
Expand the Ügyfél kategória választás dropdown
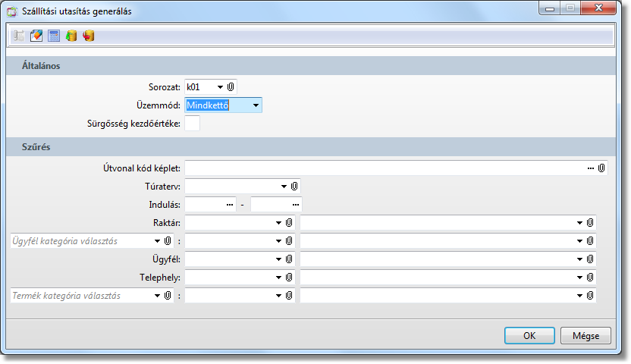(x=157, y=241)
